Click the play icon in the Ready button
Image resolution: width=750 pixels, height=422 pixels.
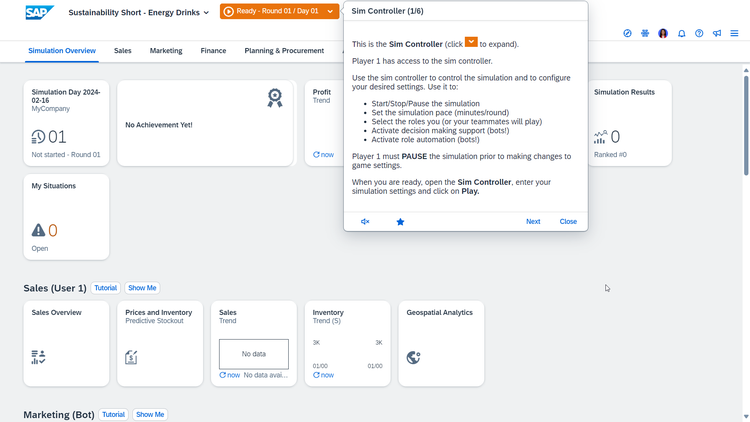pyautogui.click(x=229, y=11)
